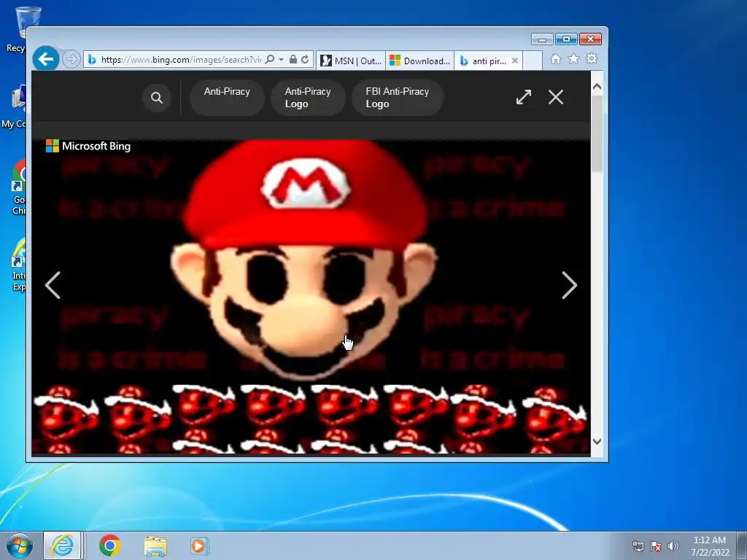Viewport: 747px width, 560px height.
Task: Click the security lock icon in address bar
Action: [x=293, y=60]
